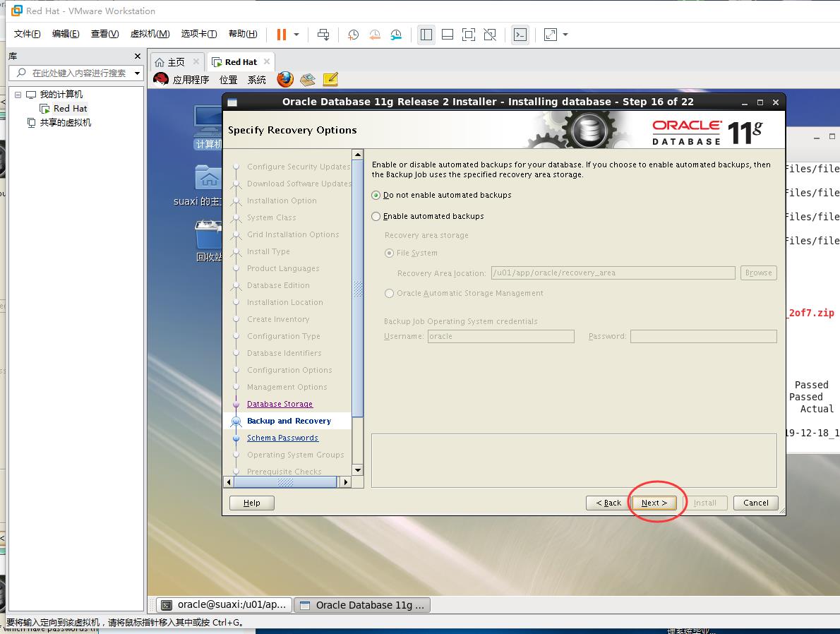Select Enable automated backups

428,216
